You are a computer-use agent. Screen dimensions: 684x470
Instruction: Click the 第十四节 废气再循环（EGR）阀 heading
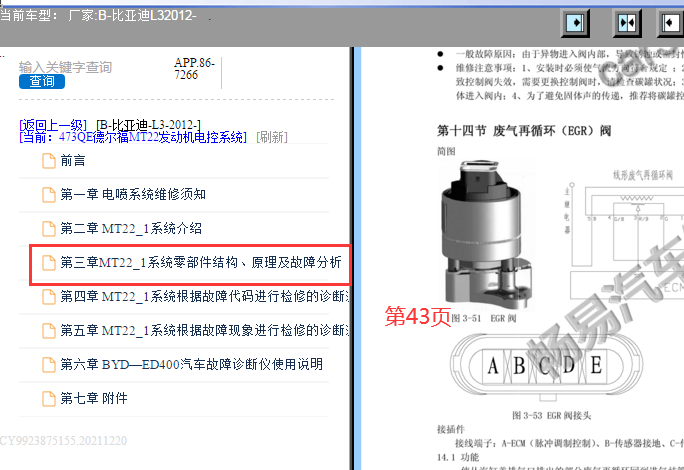[x=524, y=130]
